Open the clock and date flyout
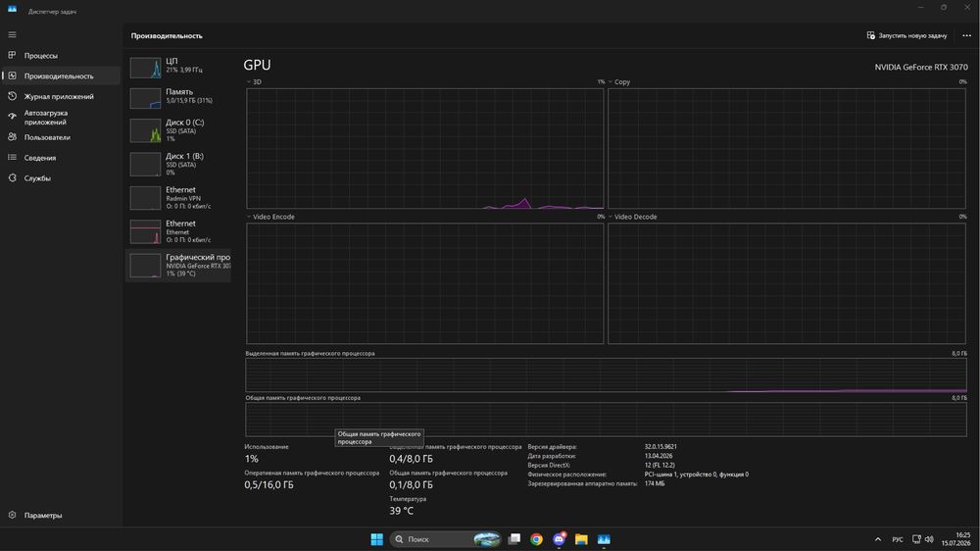The image size is (980, 551). click(x=956, y=539)
